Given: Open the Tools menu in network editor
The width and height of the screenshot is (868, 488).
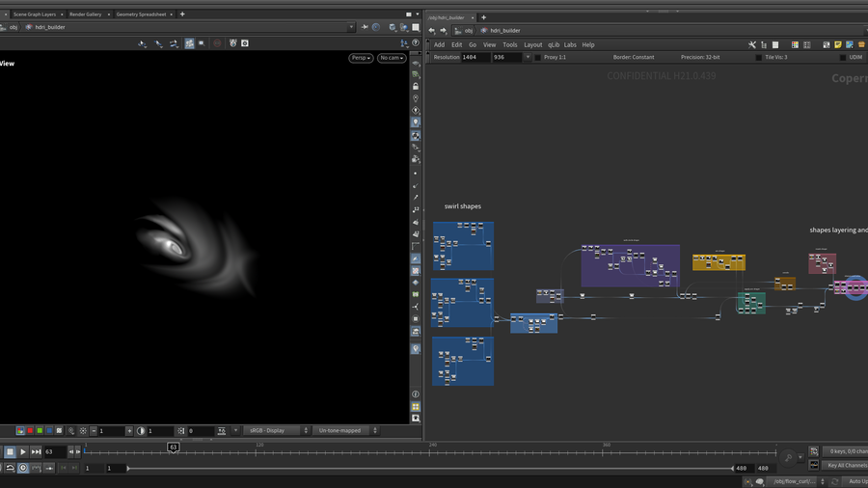Looking at the screenshot, I should pos(509,44).
